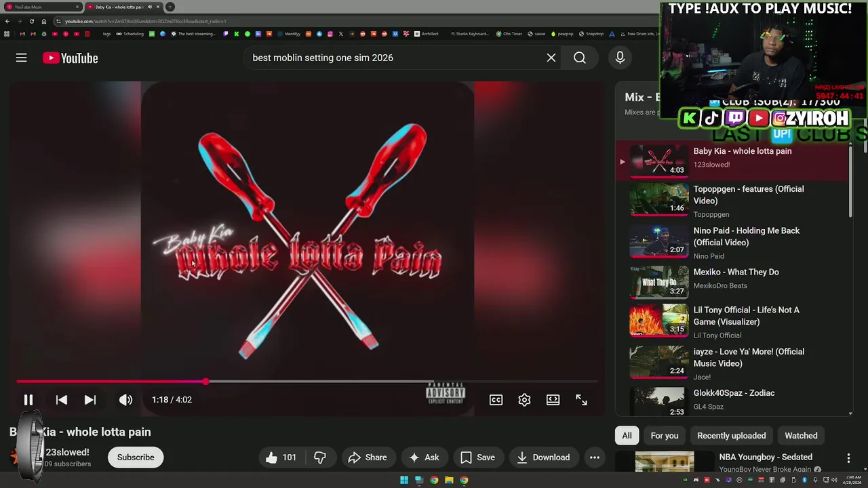Dislike the video with thumbs down

pos(320,457)
